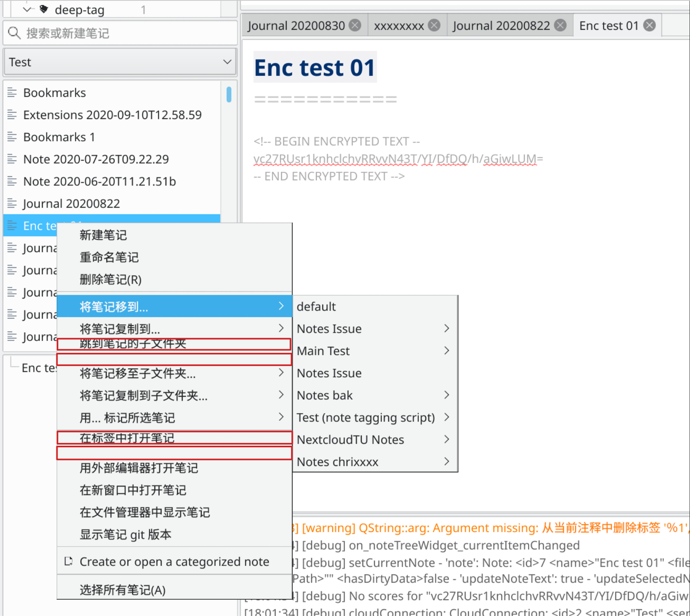Viewport: 690px width, 616px height.
Task: Click the QString::arg warning log line
Action: click(491, 528)
